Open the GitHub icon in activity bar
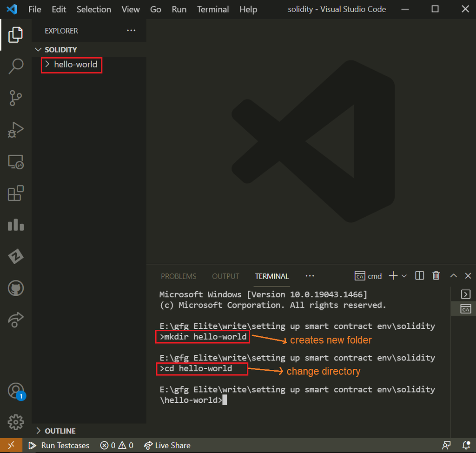 click(16, 288)
